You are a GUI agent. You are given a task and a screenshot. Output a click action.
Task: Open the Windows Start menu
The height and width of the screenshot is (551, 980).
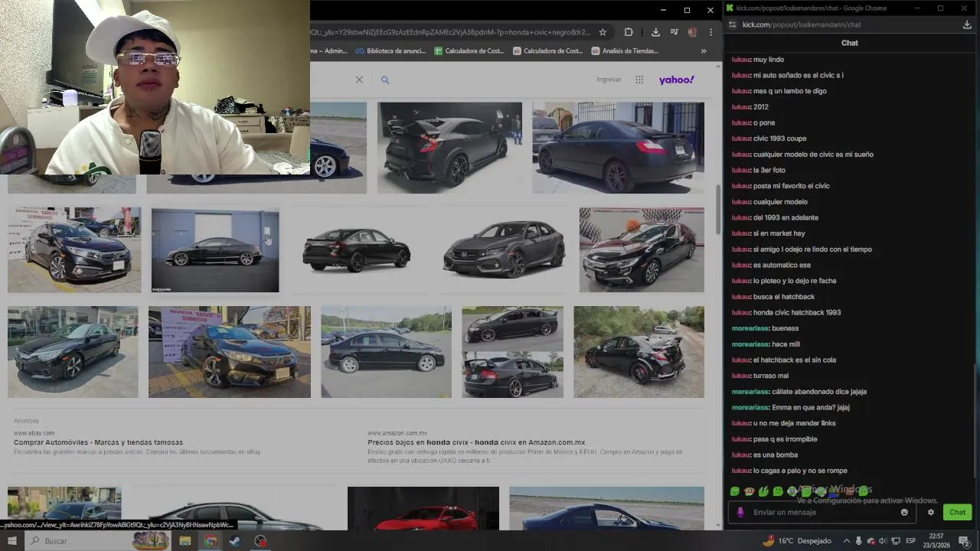click(11, 541)
